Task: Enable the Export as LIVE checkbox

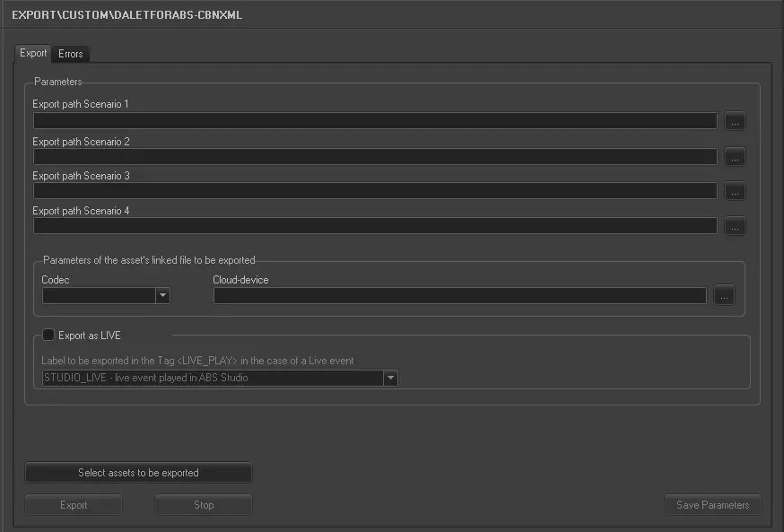Action: pyautogui.click(x=48, y=336)
